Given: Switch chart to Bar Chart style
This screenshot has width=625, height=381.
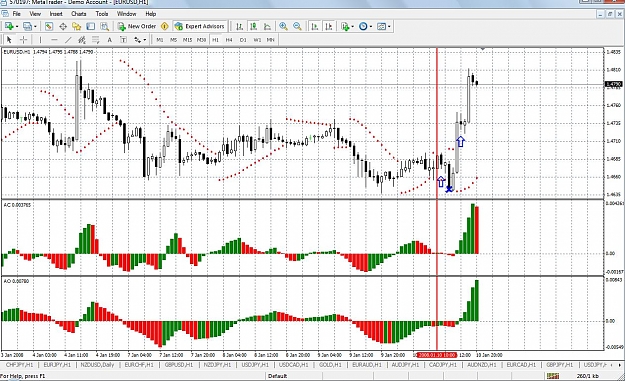Looking at the screenshot, I should click(x=239, y=26).
